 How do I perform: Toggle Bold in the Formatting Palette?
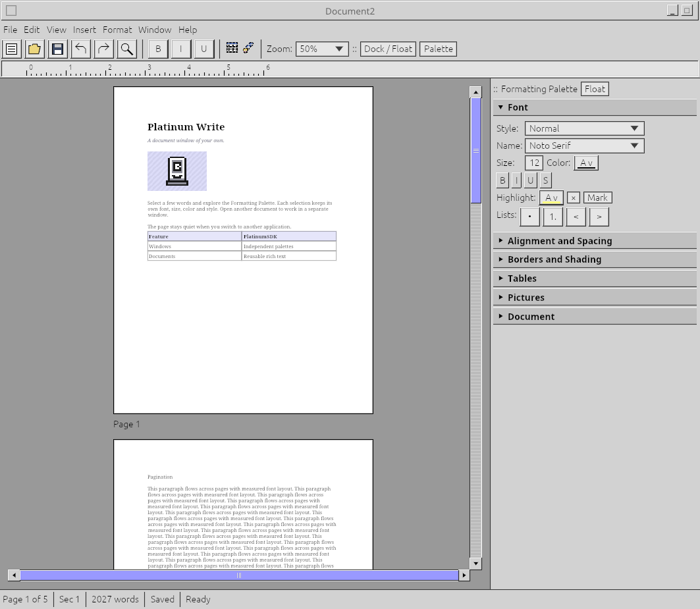coord(502,180)
